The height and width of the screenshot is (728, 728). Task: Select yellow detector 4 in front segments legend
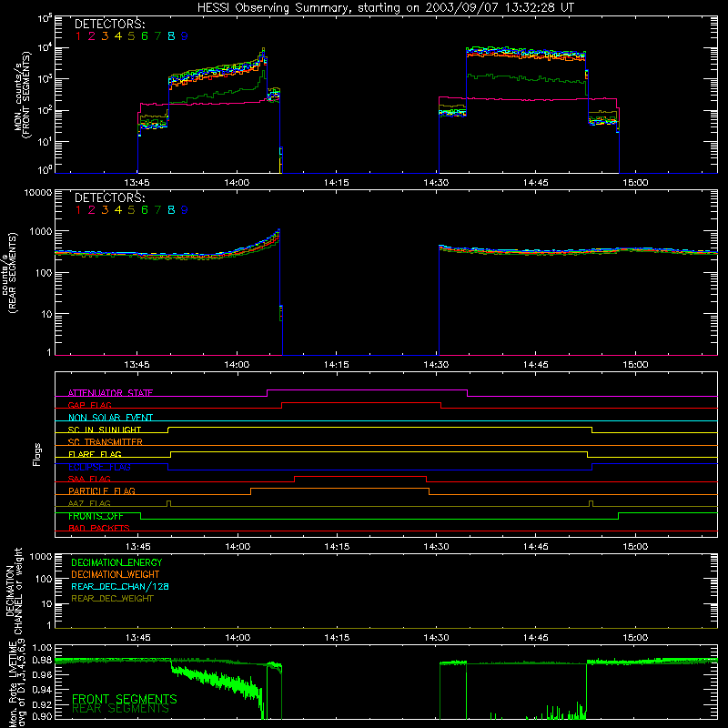click(x=118, y=36)
